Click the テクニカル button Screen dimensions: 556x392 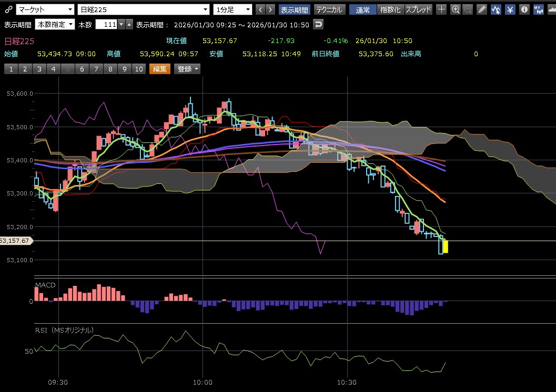[329, 9]
